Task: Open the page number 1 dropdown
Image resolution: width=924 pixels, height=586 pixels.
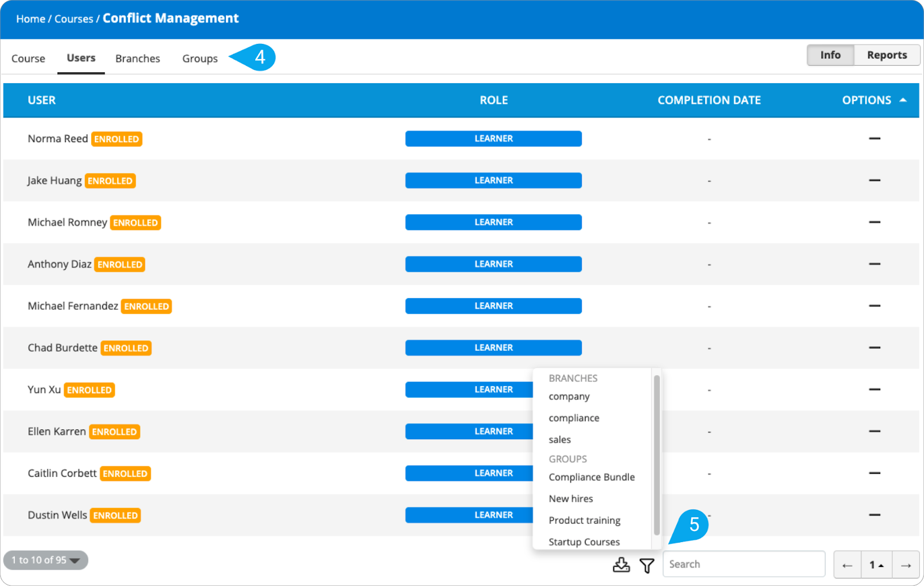Action: tap(876, 565)
